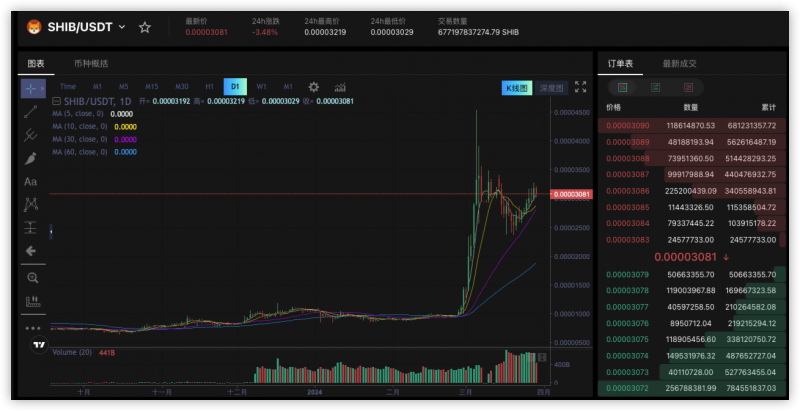Enter fullscreen chart mode
Screen dimensions: 800x411
(x=581, y=87)
